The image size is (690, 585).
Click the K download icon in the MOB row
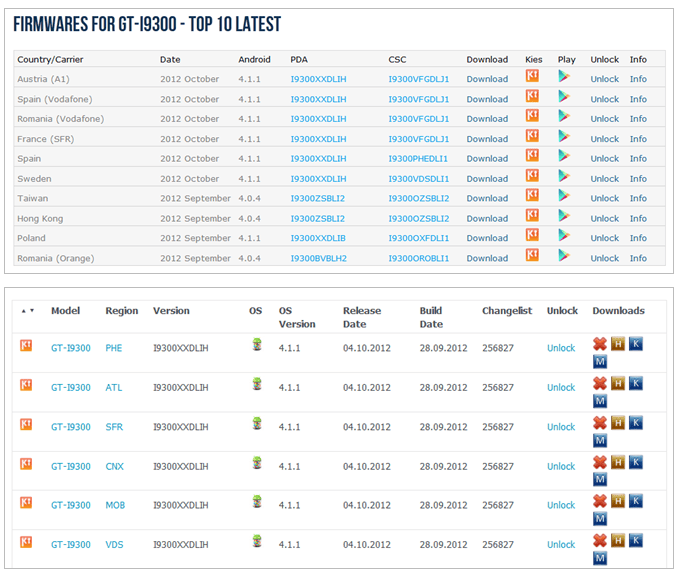[x=636, y=501]
